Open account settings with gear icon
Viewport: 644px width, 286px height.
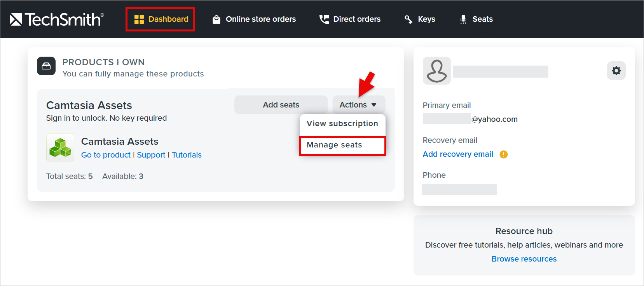(x=616, y=71)
